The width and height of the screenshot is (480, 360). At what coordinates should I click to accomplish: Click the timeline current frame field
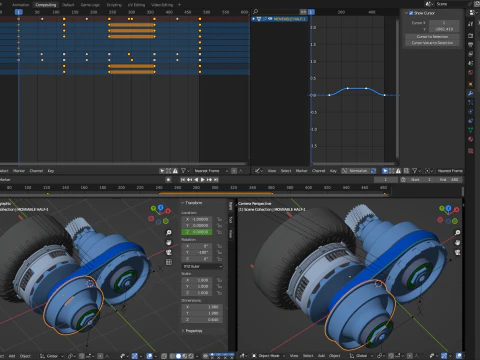[x=386, y=180]
